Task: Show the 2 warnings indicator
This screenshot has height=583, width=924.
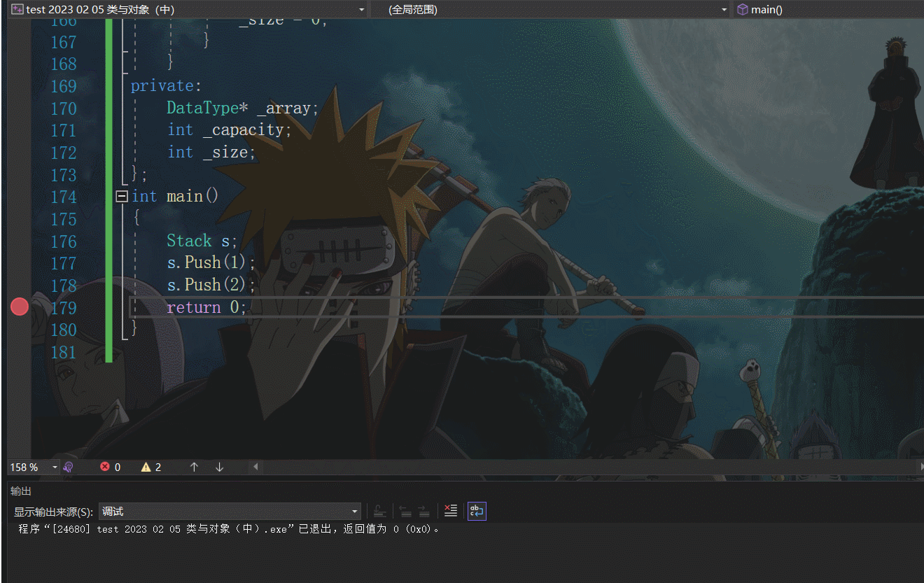Action: (151, 467)
